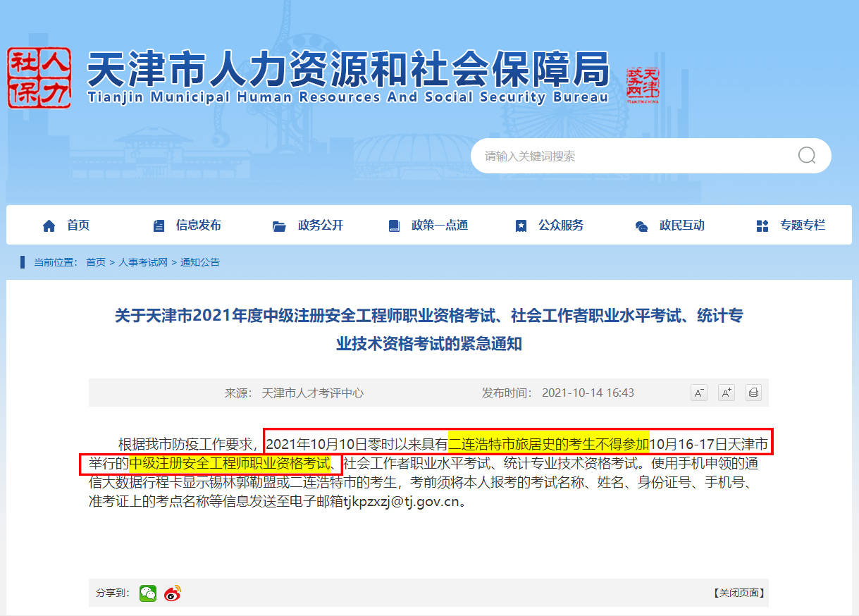The image size is (859, 616).
Task: Share article to WeChat
Action: pyautogui.click(x=147, y=593)
